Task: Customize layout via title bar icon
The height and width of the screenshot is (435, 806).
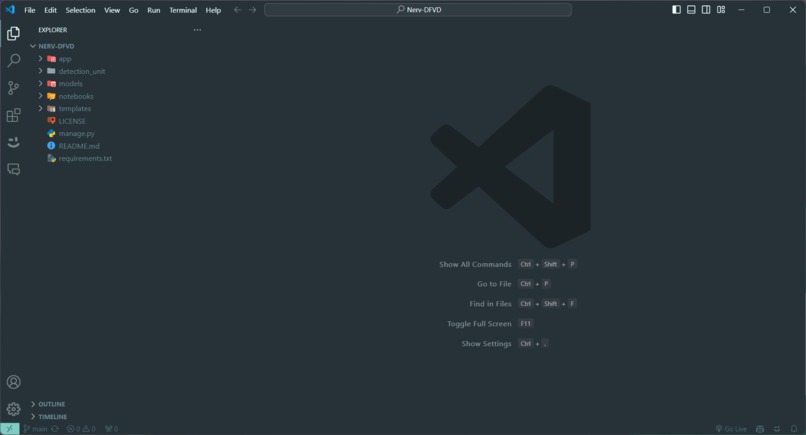Action: [721, 10]
